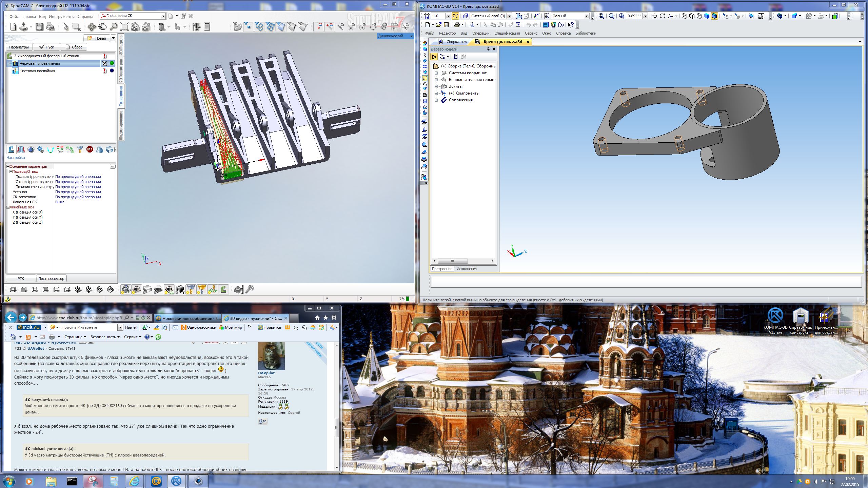
Task: Click the model tree horizontal scrollbar
Action: point(452,261)
